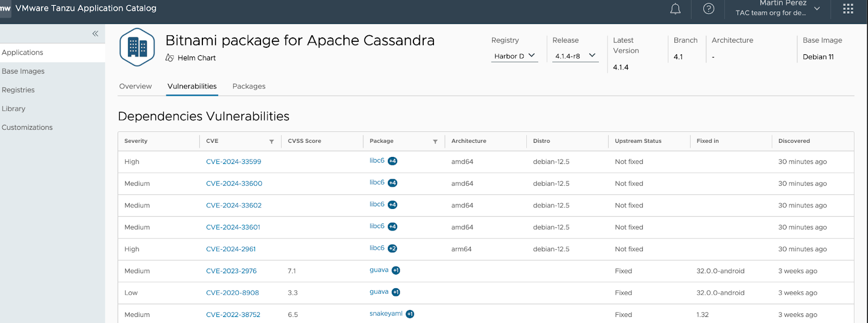Viewport: 868px width, 323px height.
Task: Click +4 badge in CVE-2024-33600 row
Action: tap(393, 183)
